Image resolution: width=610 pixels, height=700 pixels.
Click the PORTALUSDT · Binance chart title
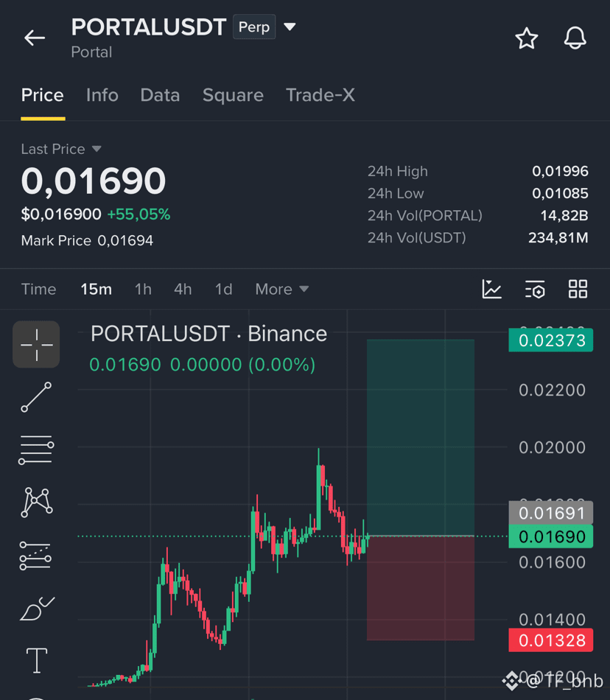pos(208,334)
